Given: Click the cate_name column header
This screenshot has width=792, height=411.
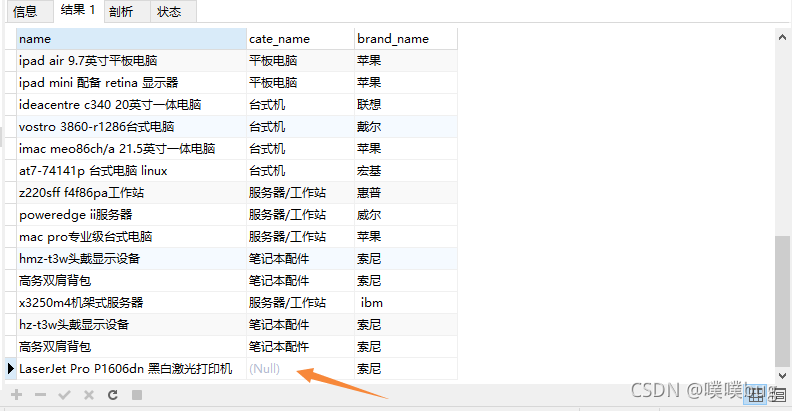Looking at the screenshot, I should pos(301,39).
